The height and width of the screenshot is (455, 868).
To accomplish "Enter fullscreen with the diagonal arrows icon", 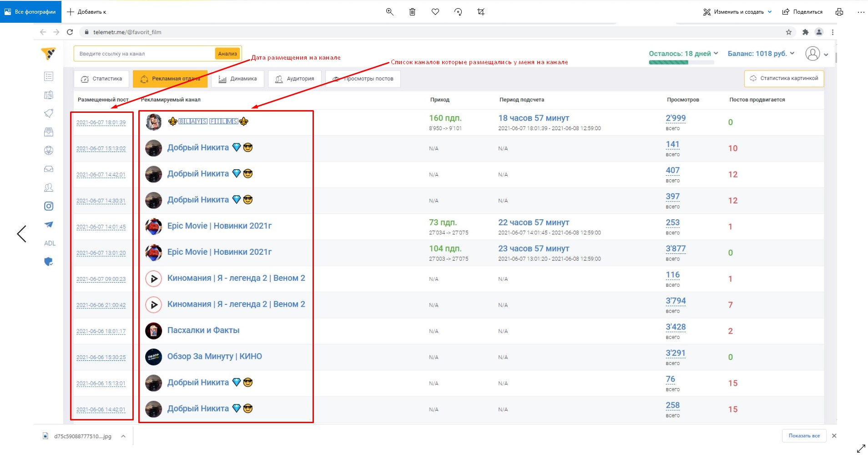I will tap(861, 448).
